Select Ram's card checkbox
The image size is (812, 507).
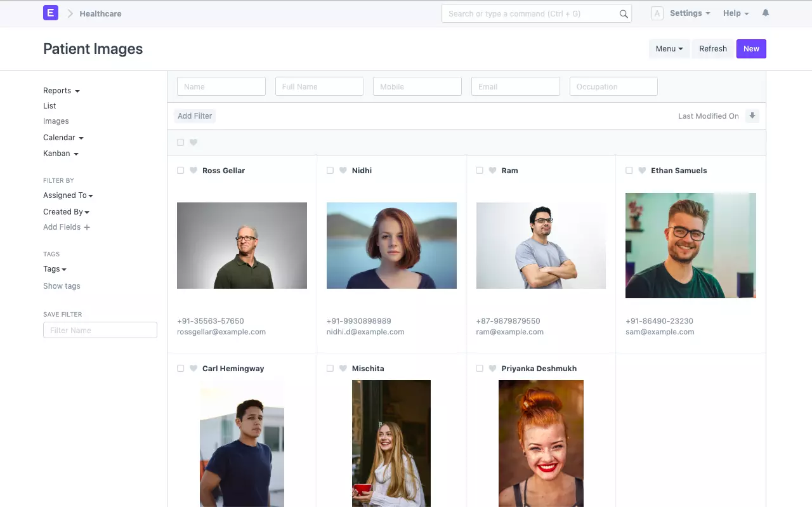click(x=480, y=170)
